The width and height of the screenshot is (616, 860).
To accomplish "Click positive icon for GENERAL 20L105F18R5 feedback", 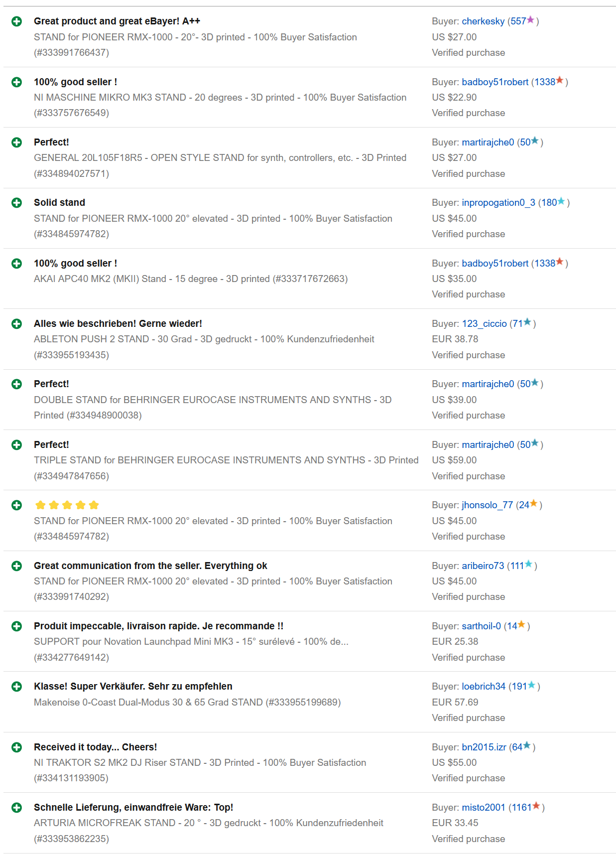I will [x=16, y=143].
